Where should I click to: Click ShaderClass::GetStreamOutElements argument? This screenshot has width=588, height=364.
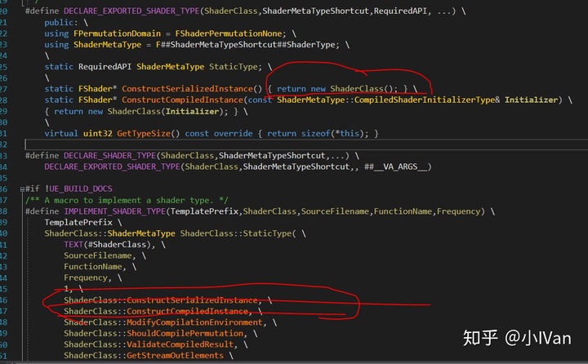click(x=144, y=356)
